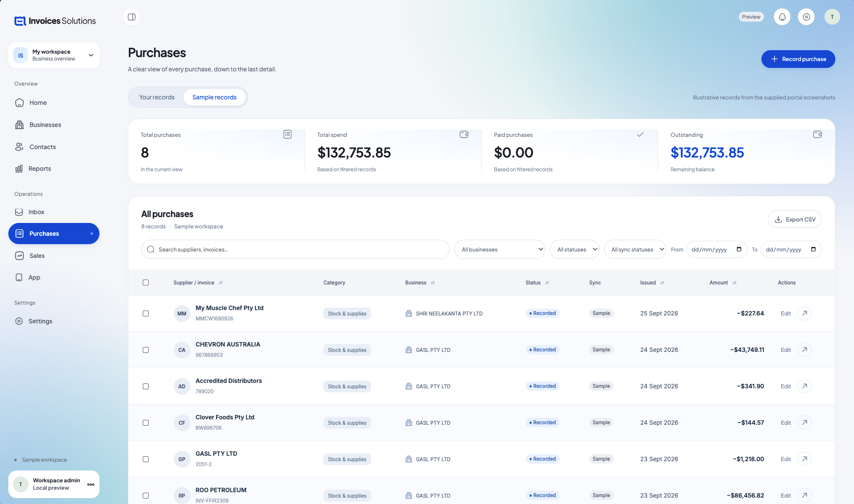Check the CHEVRON AUSTRALIA row checkbox
This screenshot has height=504, width=854.
click(x=146, y=350)
